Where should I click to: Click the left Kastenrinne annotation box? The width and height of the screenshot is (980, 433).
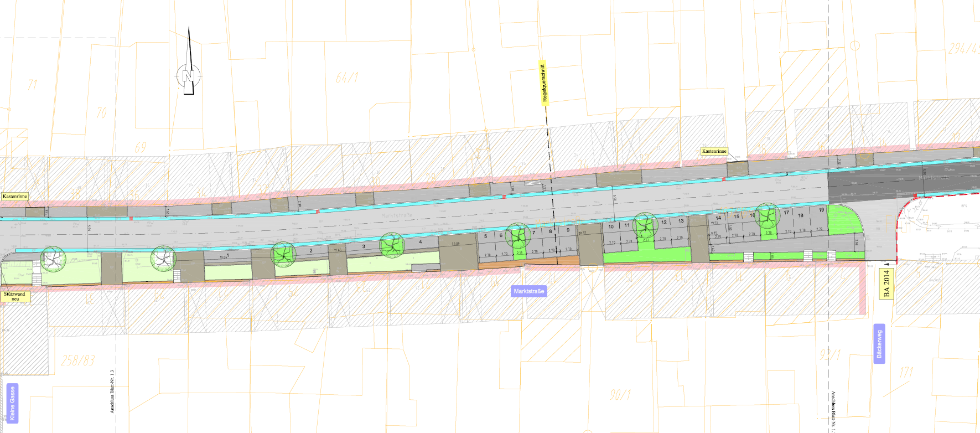pyautogui.click(x=15, y=197)
